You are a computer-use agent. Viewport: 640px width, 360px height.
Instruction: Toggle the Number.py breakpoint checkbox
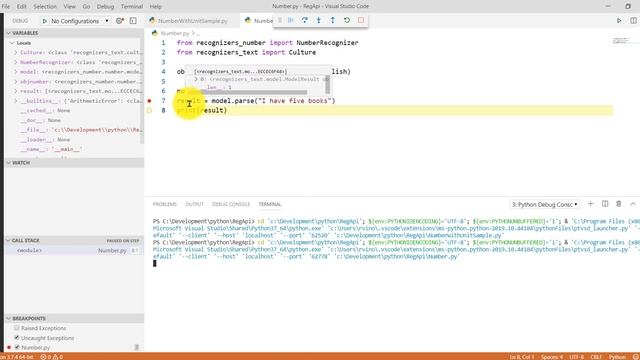coord(17,347)
